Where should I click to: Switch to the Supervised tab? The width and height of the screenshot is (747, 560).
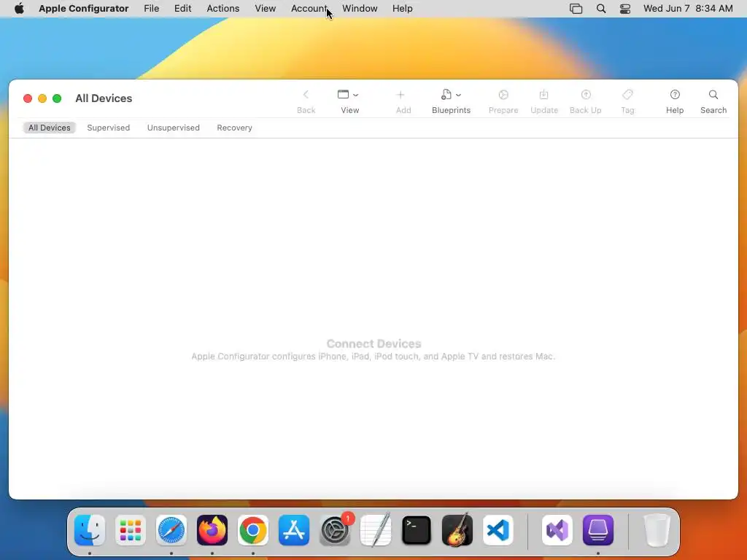(x=108, y=128)
